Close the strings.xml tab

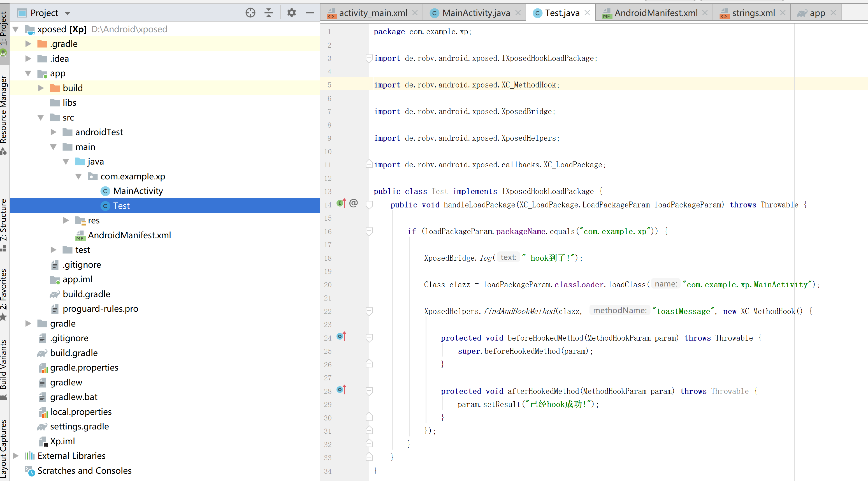point(783,13)
